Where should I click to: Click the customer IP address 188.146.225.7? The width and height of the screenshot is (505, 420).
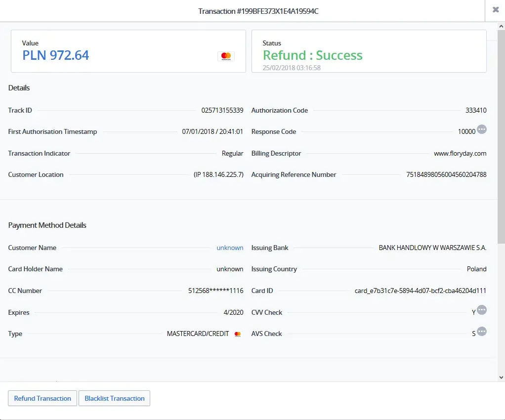[218, 174]
